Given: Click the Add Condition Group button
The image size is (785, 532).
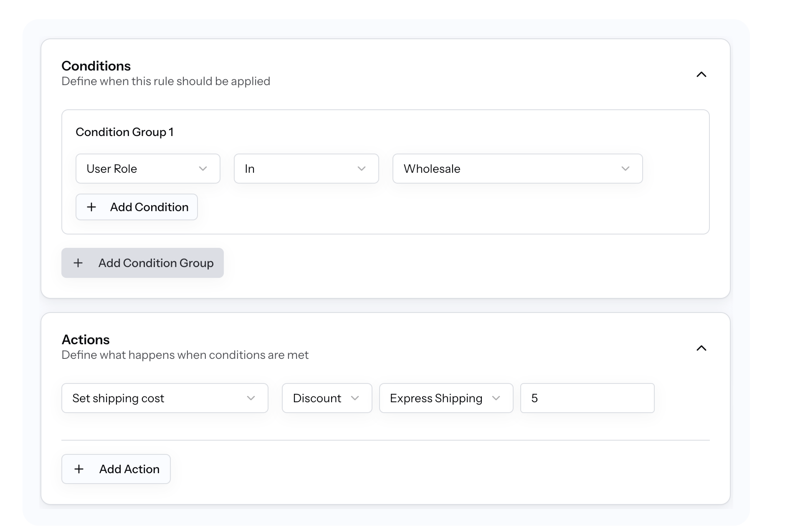Looking at the screenshot, I should click(x=142, y=263).
